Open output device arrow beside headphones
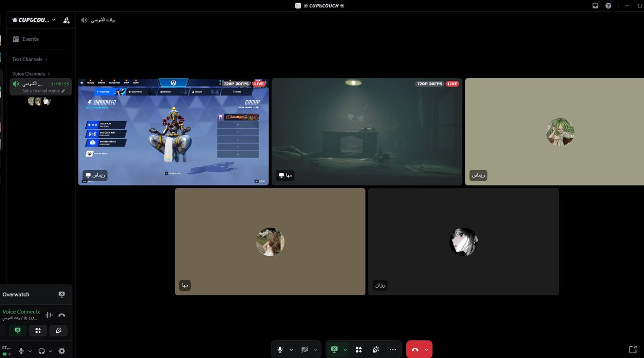644x358 pixels. pos(50,351)
